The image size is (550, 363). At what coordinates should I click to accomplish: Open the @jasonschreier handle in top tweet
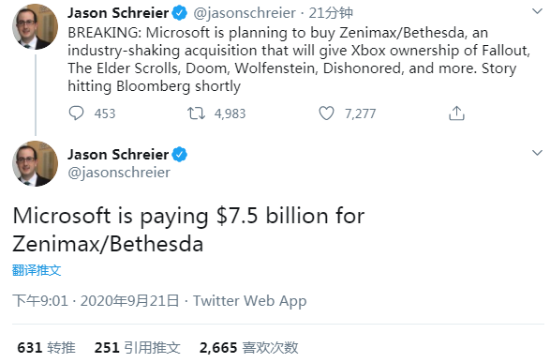click(x=244, y=13)
